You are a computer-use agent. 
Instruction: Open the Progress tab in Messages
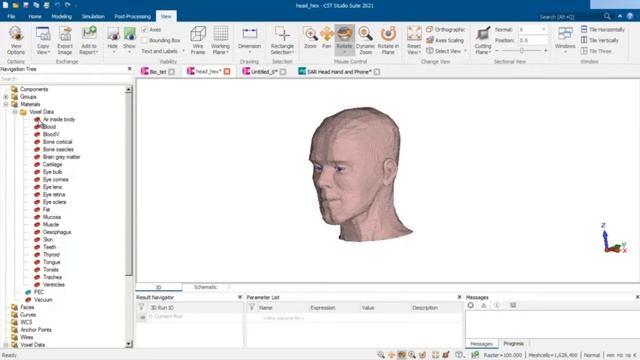coord(513,344)
